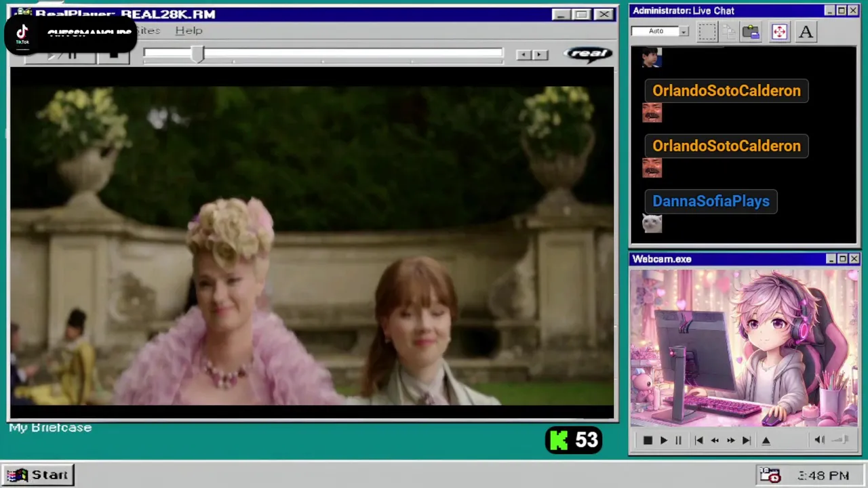
Task: Open the Auto dropdown in Live Chat
Action: [684, 31]
